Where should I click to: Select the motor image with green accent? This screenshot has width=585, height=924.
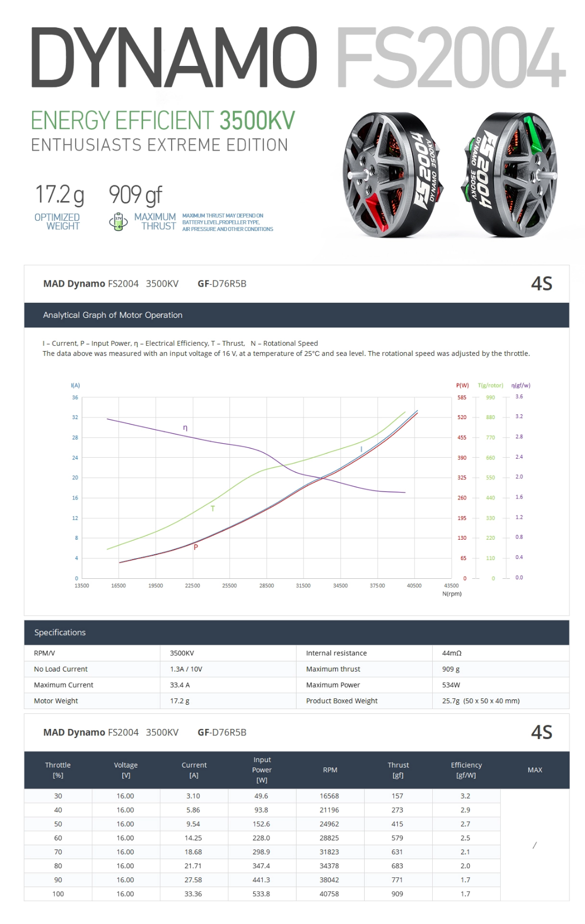[509, 175]
